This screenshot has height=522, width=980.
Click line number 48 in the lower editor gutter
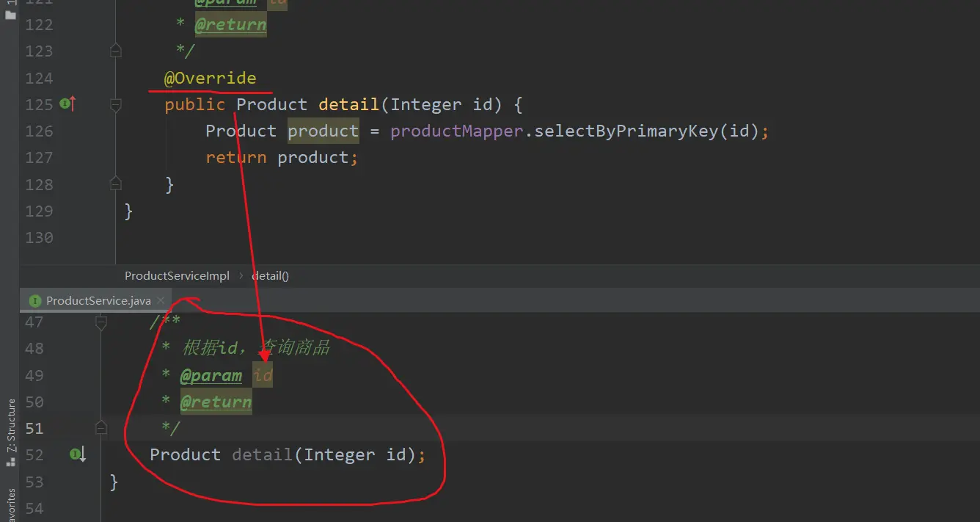click(34, 349)
